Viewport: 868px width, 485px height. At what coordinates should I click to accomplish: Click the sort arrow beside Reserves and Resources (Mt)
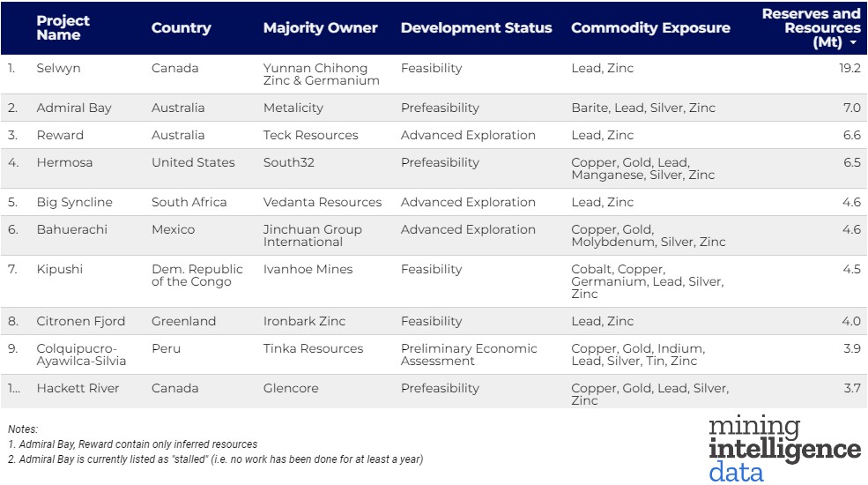852,43
